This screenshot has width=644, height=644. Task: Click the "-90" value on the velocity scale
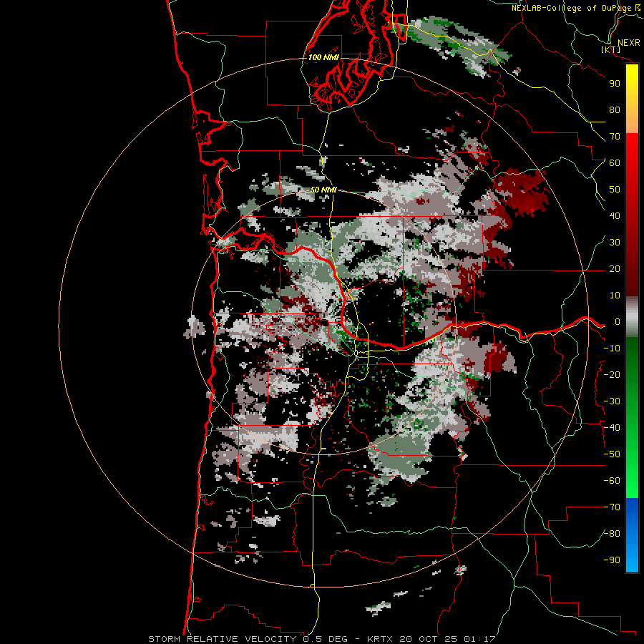click(x=612, y=560)
